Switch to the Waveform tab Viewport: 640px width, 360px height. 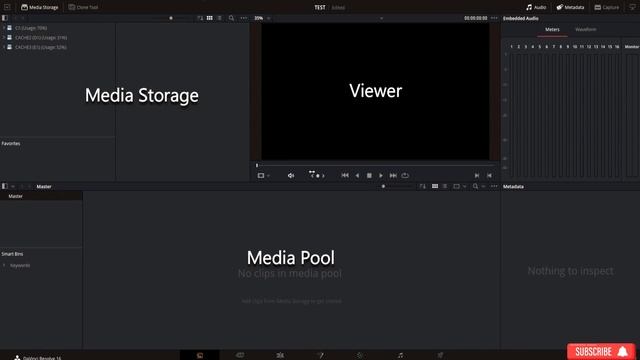[586, 29]
